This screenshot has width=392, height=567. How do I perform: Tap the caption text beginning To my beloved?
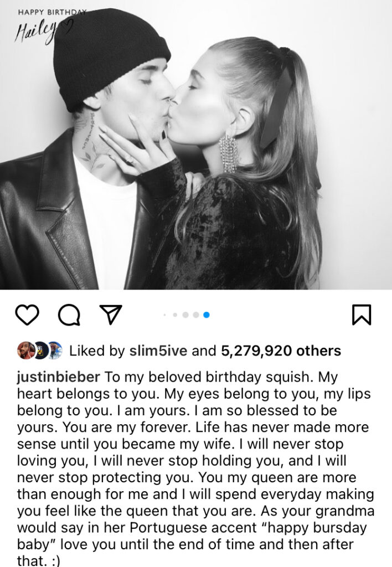(195, 468)
